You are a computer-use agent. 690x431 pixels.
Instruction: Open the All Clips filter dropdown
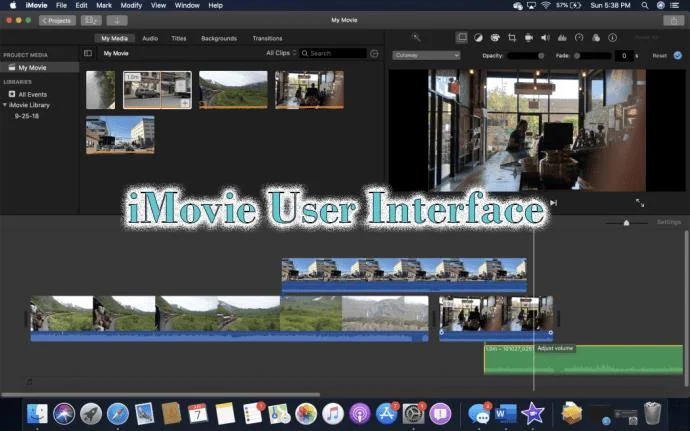pyautogui.click(x=281, y=53)
